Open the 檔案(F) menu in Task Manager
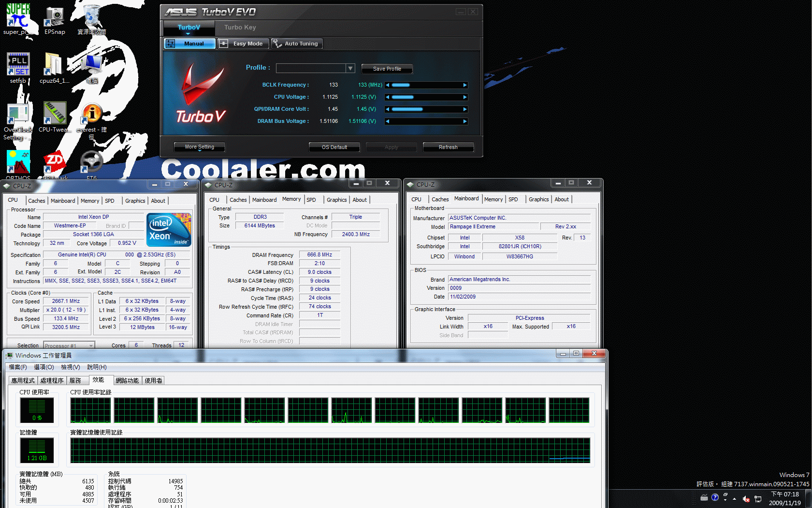 (18, 367)
